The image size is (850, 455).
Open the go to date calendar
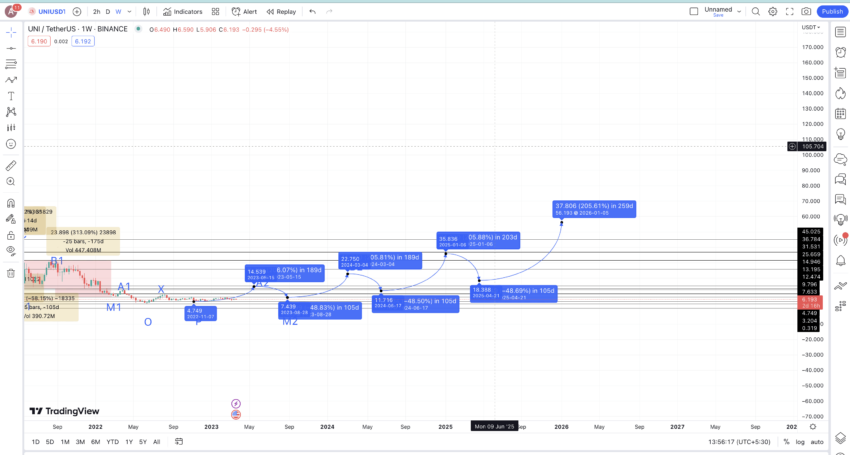178,442
